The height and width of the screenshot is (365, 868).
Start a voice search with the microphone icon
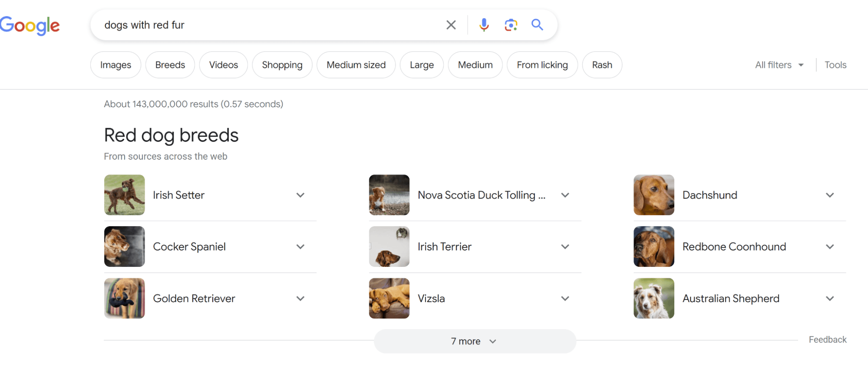tap(483, 25)
